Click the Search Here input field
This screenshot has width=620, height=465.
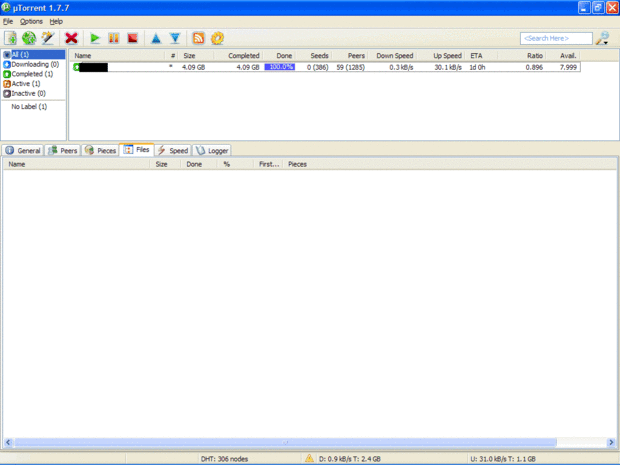click(x=556, y=38)
